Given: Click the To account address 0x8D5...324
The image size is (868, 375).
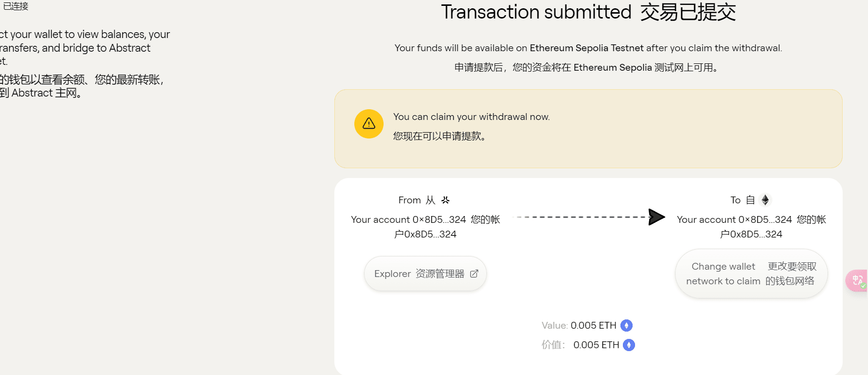Looking at the screenshot, I should (x=765, y=220).
